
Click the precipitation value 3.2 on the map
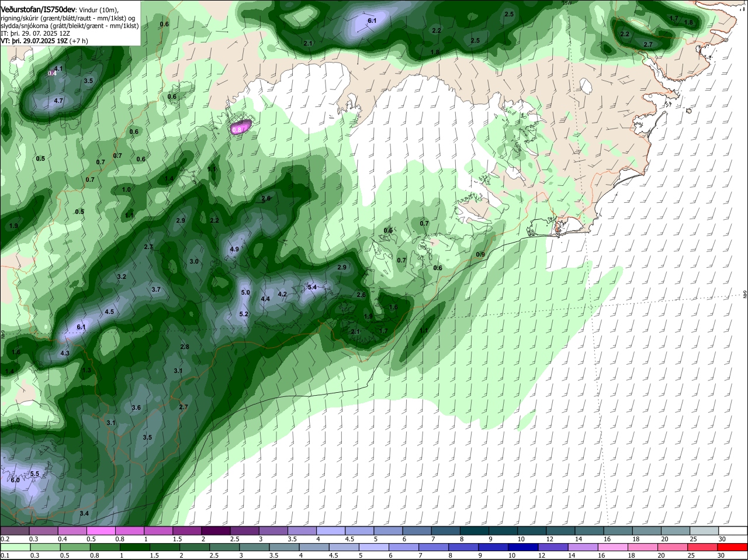[122, 276]
